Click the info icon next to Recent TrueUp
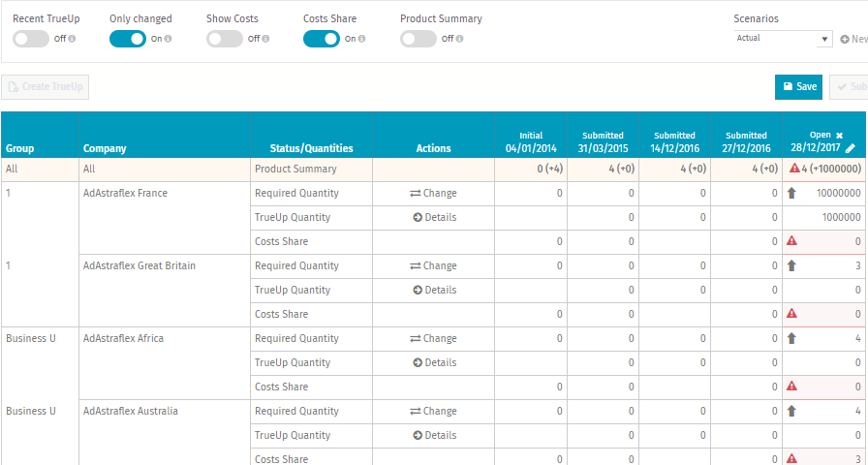 (x=73, y=40)
